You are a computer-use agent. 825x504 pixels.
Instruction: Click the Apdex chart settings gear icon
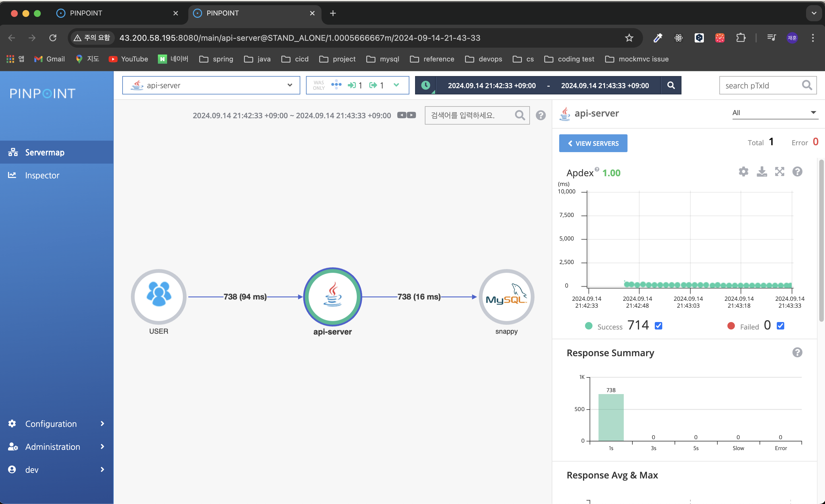[743, 172]
